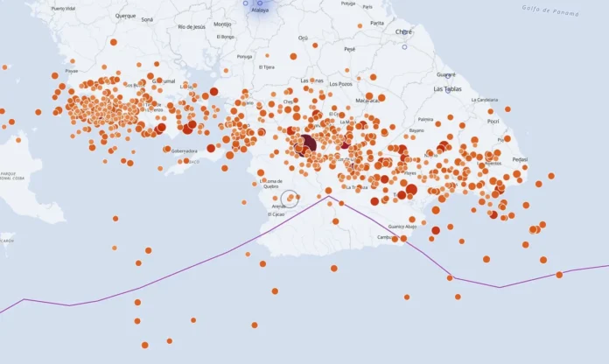Viewport: 609px width, 364px height.
Task: Click the Palmira town label
Action: pos(425,120)
